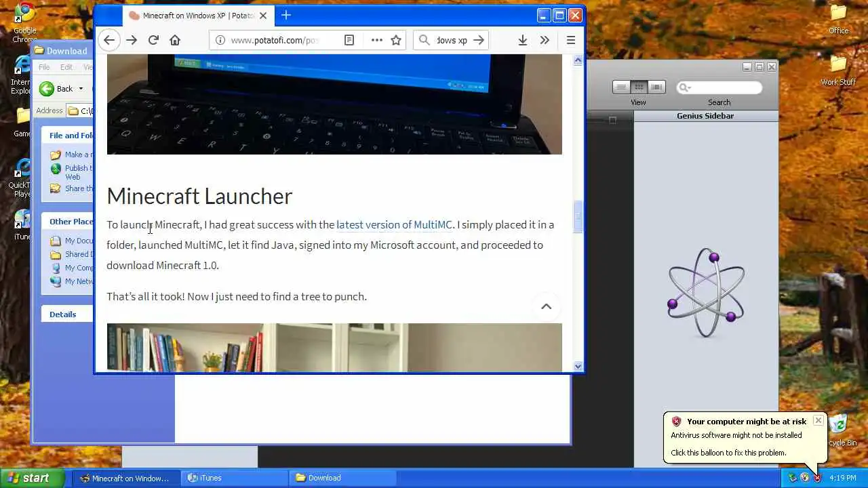The height and width of the screenshot is (488, 868).
Task: Open the Google Chrome desktop shortcut
Action: click(x=25, y=22)
